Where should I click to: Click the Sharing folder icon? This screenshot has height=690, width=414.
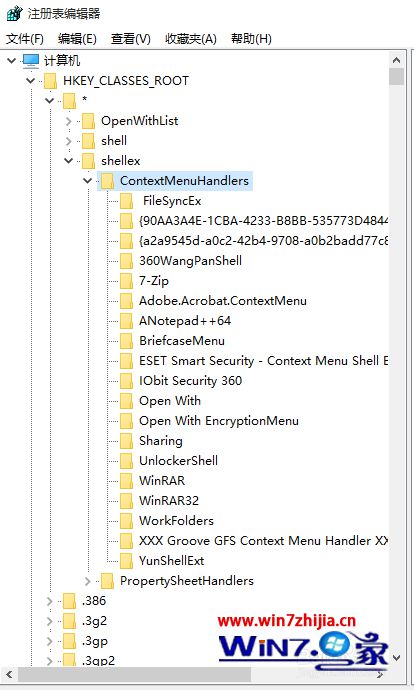pyautogui.click(x=127, y=441)
